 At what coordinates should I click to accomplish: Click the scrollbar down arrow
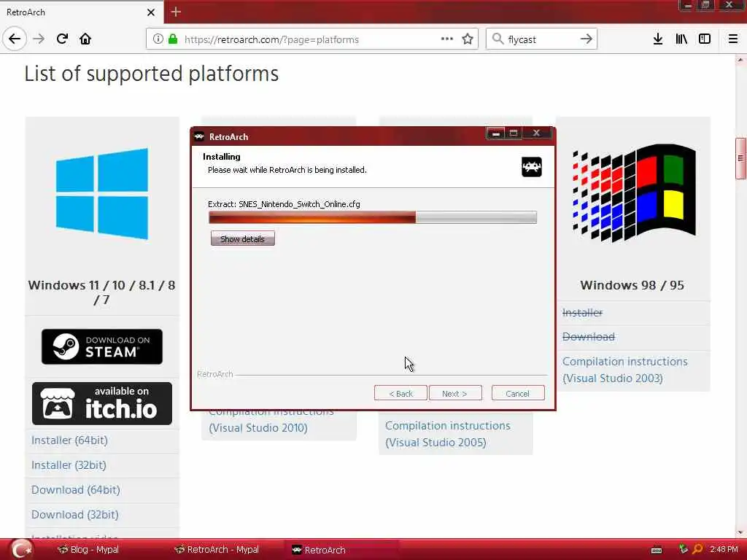coord(740,532)
